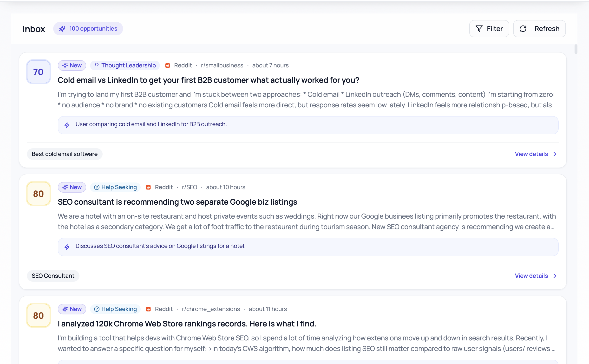Click the funnel icon in Filter button

pyautogui.click(x=479, y=29)
